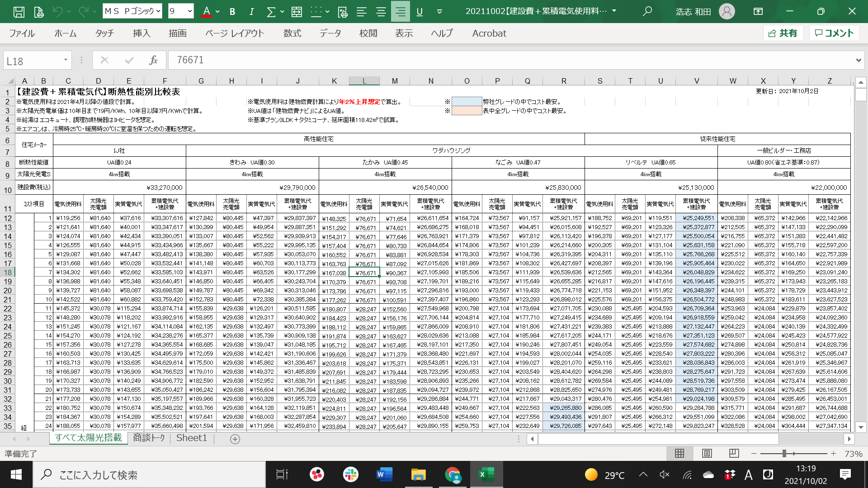The image size is (868, 488).
Task: Customize the quick access toolbar dropdown
Action: coord(439,12)
